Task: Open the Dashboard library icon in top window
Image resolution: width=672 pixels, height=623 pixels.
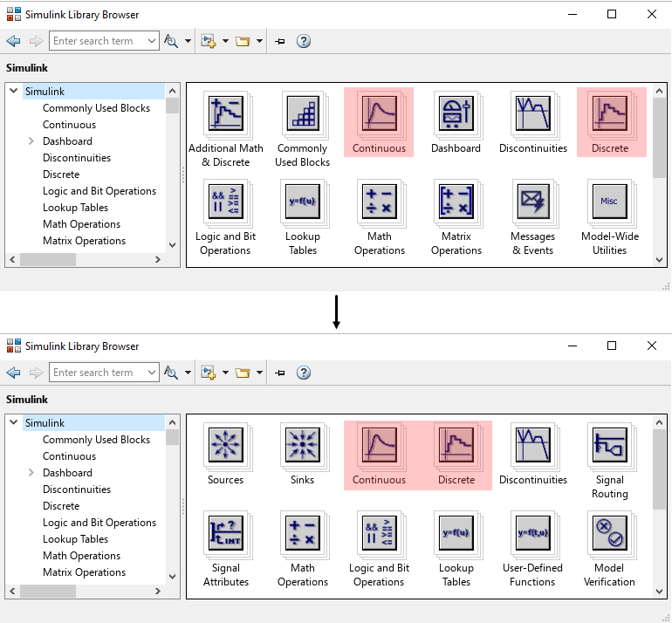Action: pos(456,114)
